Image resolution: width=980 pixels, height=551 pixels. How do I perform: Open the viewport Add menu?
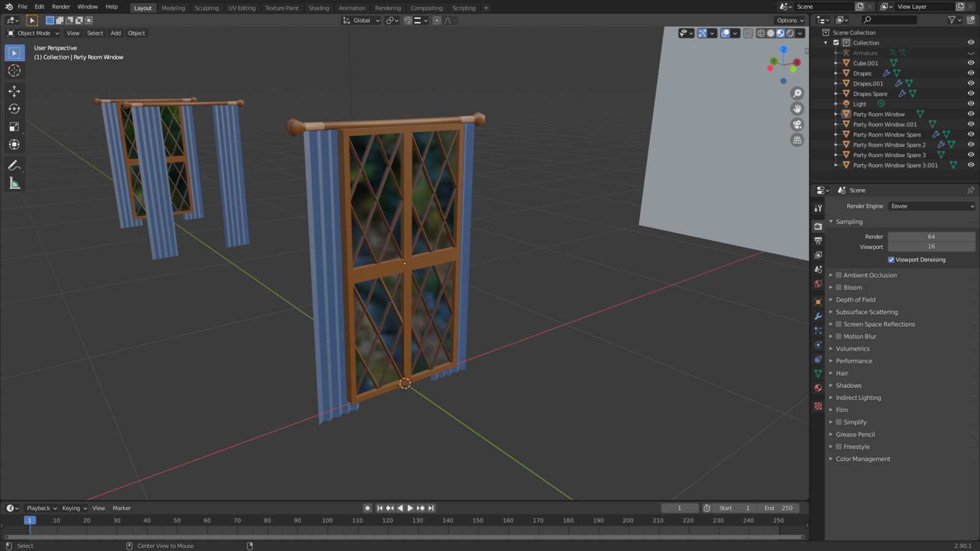click(116, 33)
